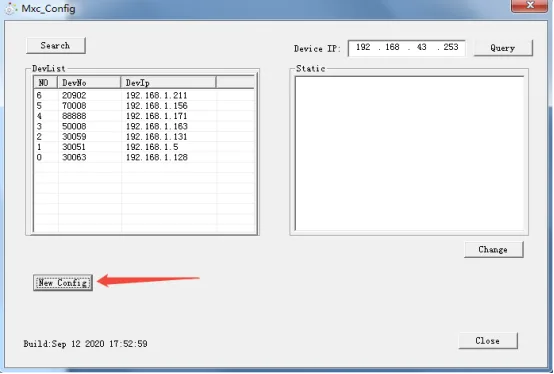Sort by the DevIp column header
554x374 pixels.
coord(169,83)
